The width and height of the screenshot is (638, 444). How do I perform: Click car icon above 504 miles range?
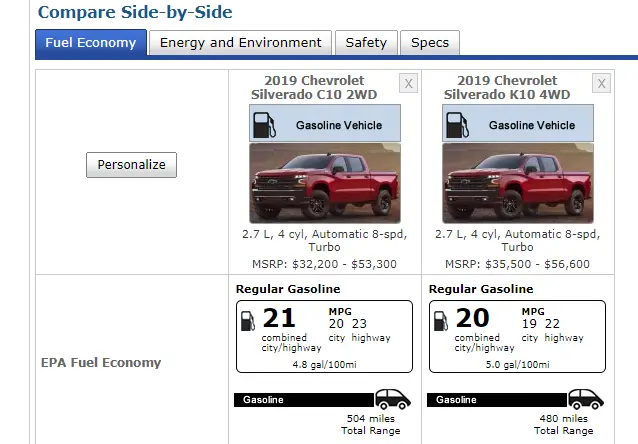pyautogui.click(x=393, y=399)
